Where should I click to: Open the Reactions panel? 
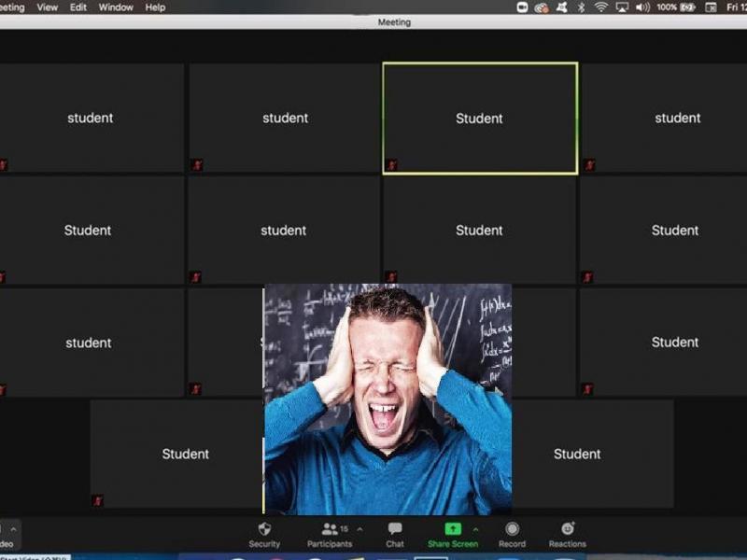[566, 529]
